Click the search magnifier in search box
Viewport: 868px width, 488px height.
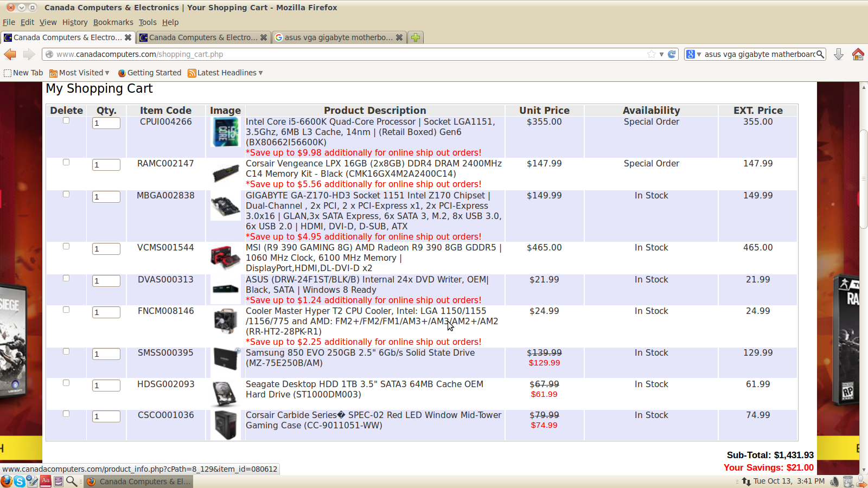(x=820, y=54)
